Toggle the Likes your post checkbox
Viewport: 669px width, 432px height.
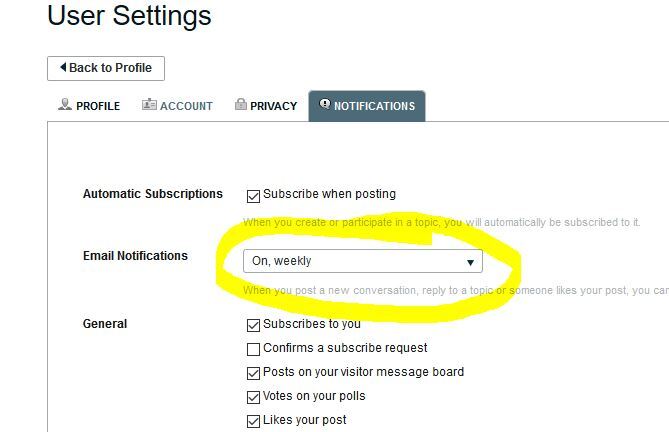coord(253,421)
